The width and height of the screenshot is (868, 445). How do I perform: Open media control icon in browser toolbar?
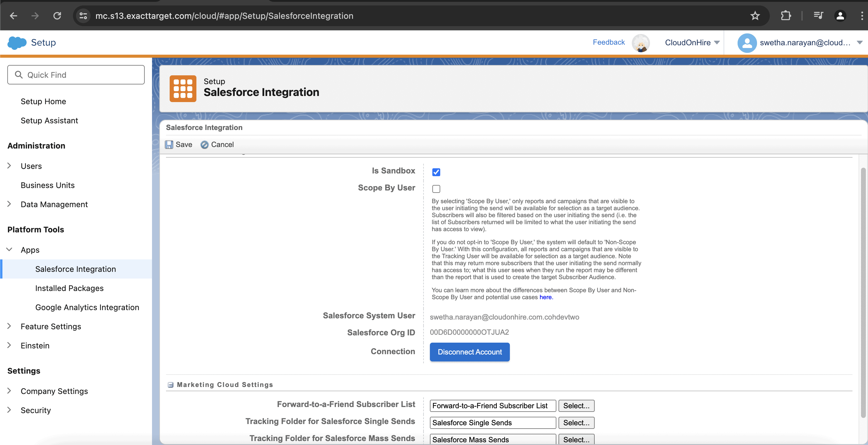(x=818, y=15)
